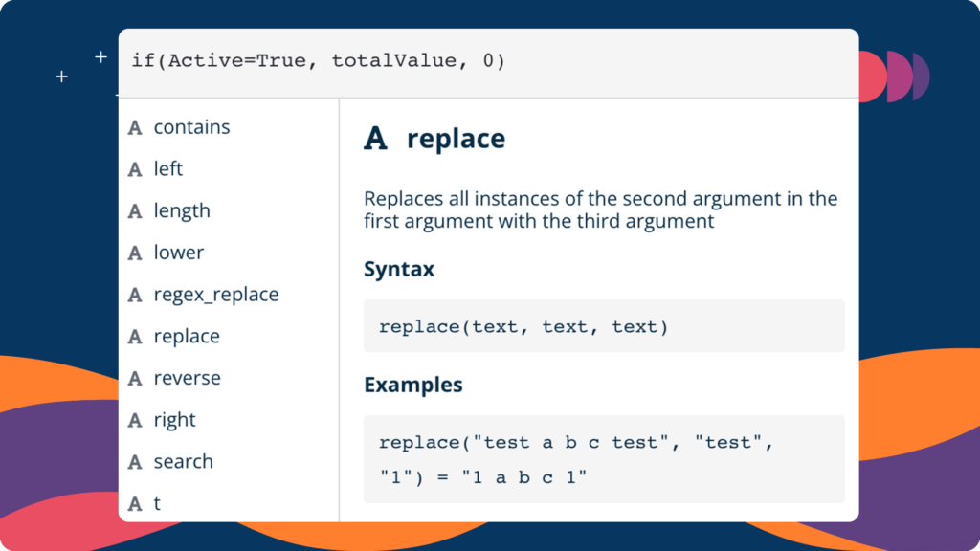Image resolution: width=980 pixels, height=551 pixels.
Task: Pick the reverse function
Action: coord(229,379)
